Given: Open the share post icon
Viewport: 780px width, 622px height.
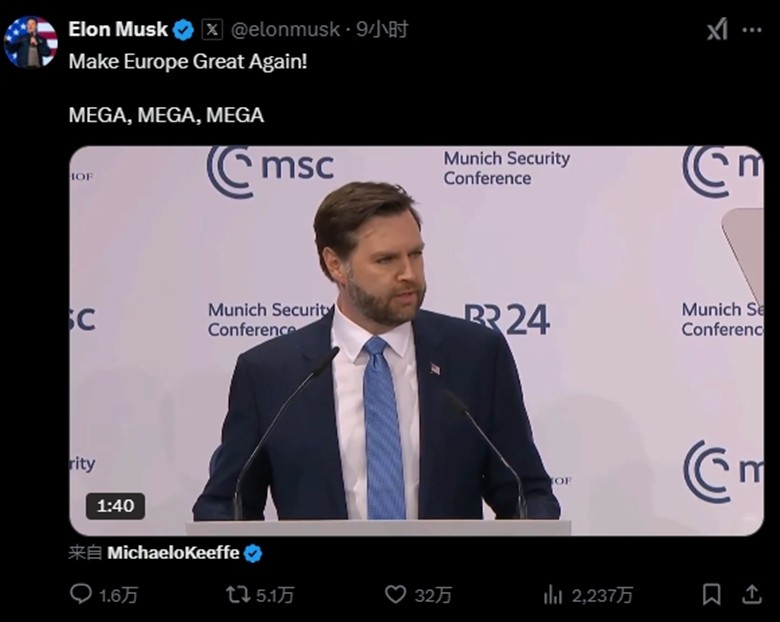Looking at the screenshot, I should pos(751,595).
